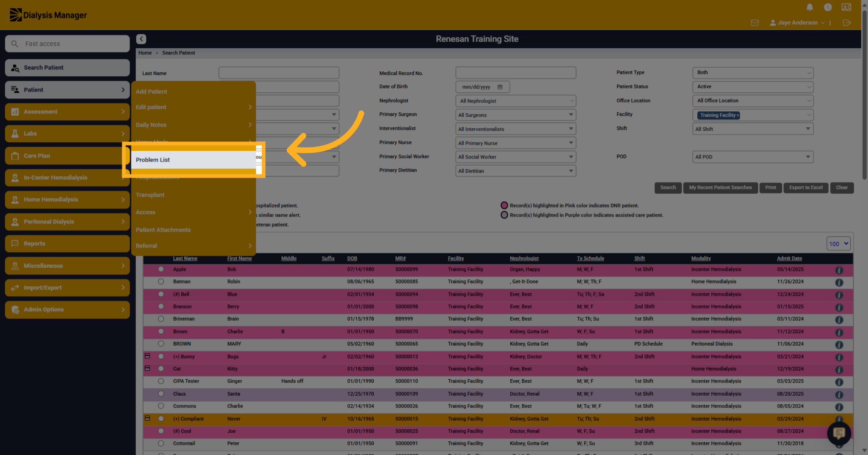The width and height of the screenshot is (868, 455).
Task: Open the contact card icon in header
Action: (846, 7)
